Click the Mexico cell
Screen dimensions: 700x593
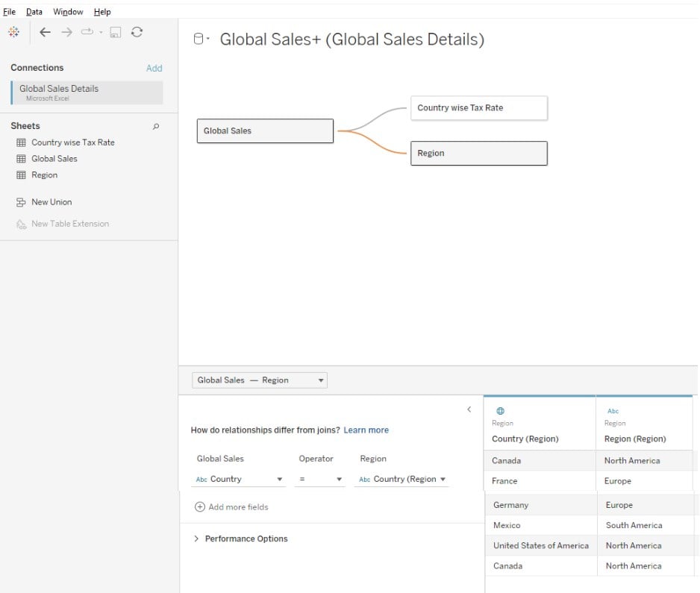(x=540, y=526)
